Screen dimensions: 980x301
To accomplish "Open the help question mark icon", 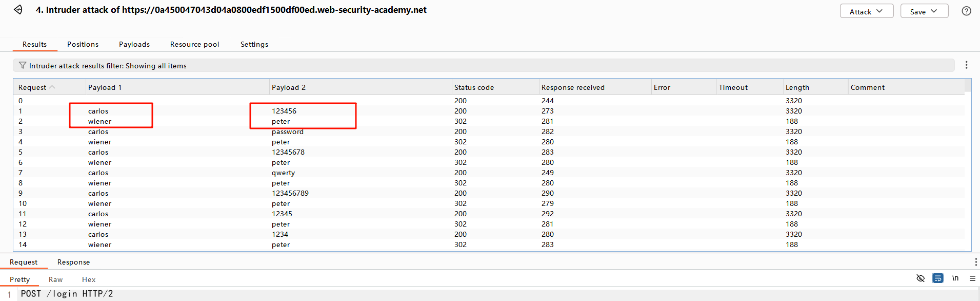I will point(966,11).
